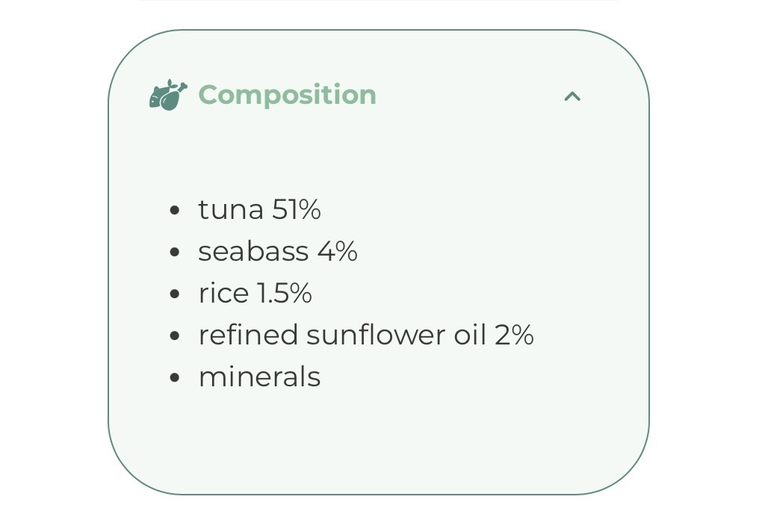
Task: Click the fish and chicken Composition icon
Action: [168, 96]
